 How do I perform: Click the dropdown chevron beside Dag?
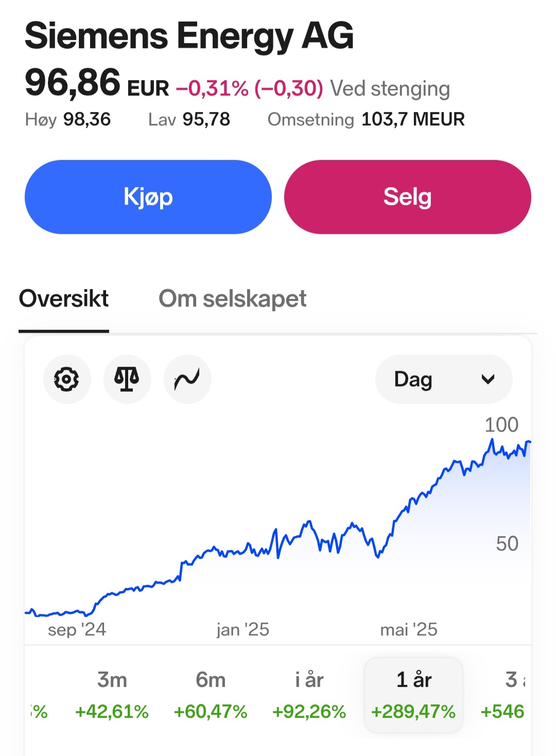click(x=488, y=379)
